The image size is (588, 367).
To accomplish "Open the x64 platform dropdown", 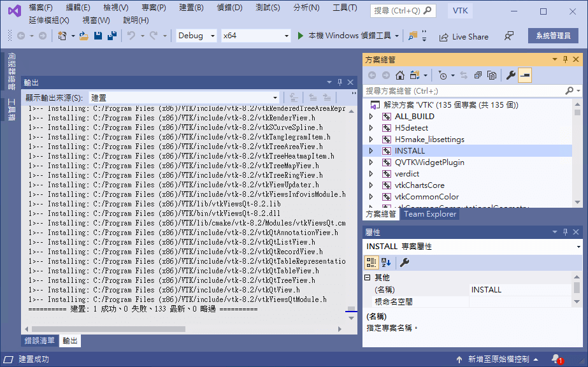I will [255, 36].
